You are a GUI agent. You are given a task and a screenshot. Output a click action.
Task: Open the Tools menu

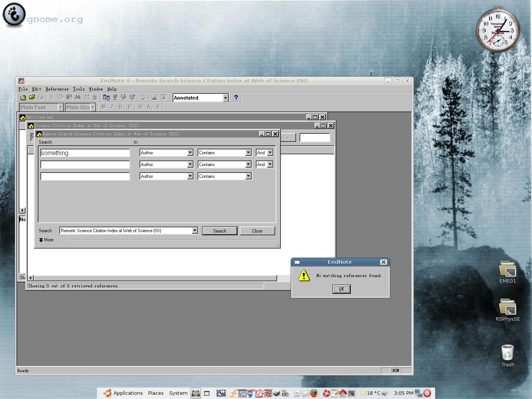click(x=79, y=89)
